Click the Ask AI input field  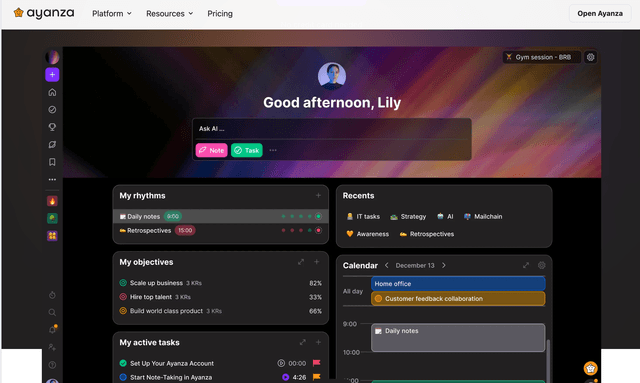click(332, 129)
